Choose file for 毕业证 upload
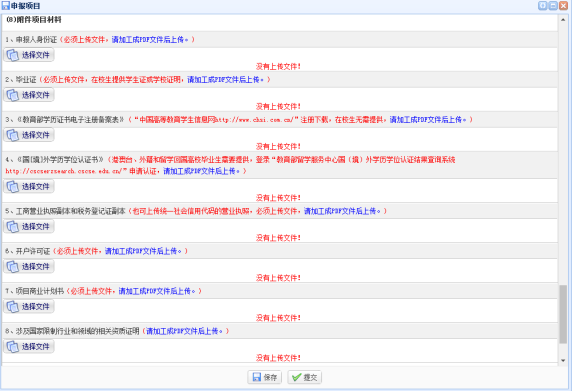 pos(29,95)
